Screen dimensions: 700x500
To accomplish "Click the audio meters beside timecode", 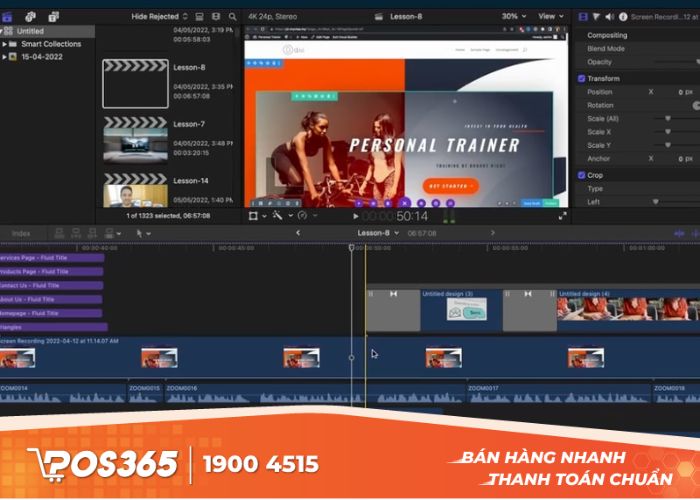I will point(449,216).
